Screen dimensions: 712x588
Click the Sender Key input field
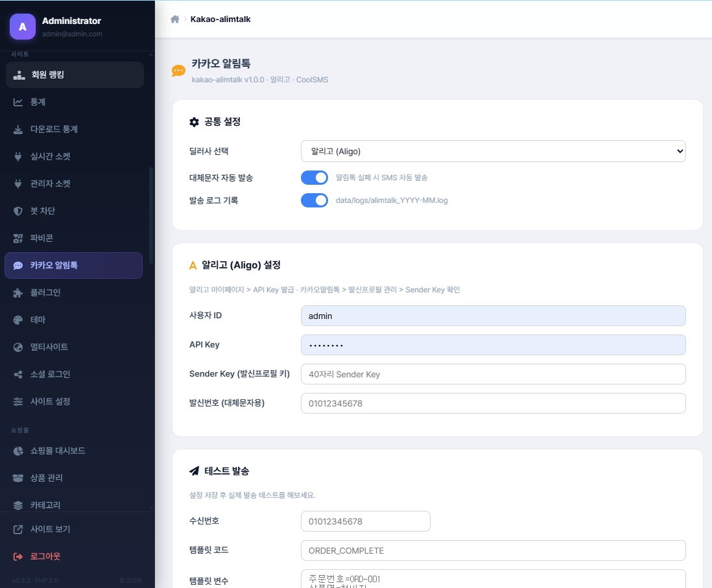coord(493,374)
